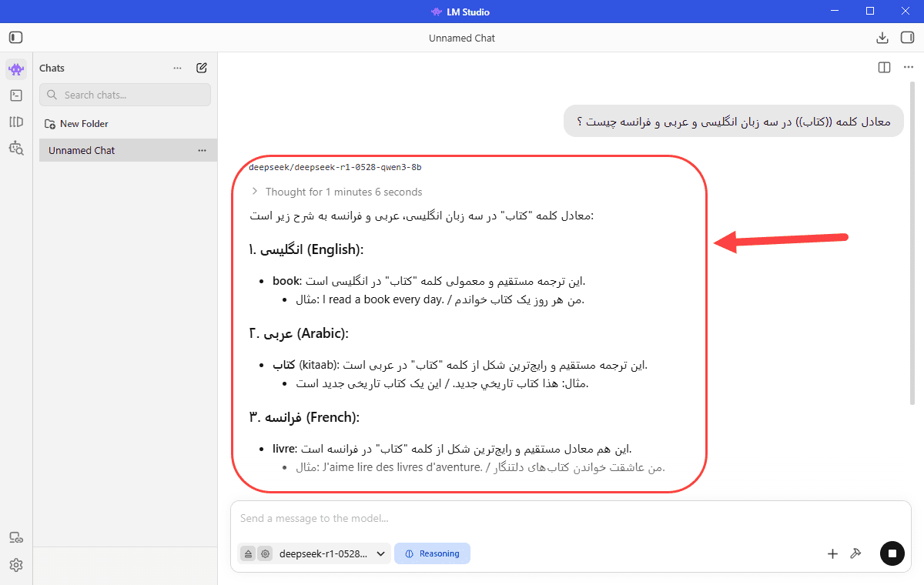
Task: Click the Arabic heading in response
Action: point(299,333)
